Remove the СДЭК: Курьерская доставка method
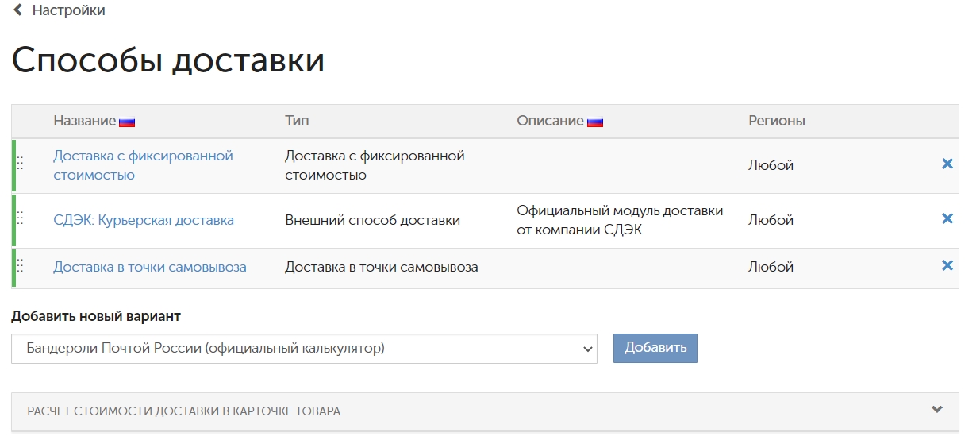This screenshot has width=980, height=444. [947, 218]
